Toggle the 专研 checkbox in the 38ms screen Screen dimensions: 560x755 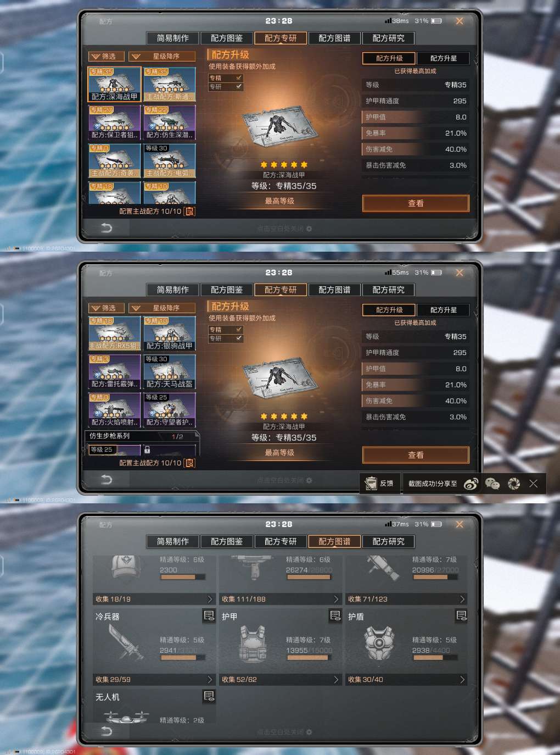[x=239, y=87]
